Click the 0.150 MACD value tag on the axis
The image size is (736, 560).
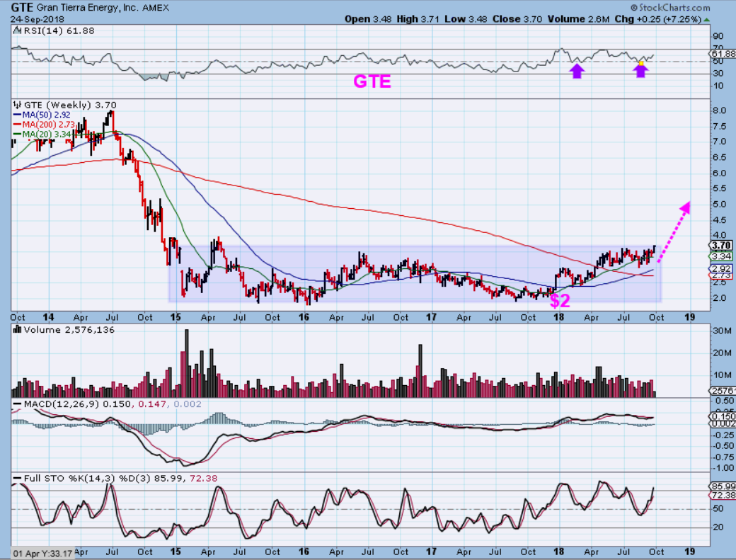723,416
